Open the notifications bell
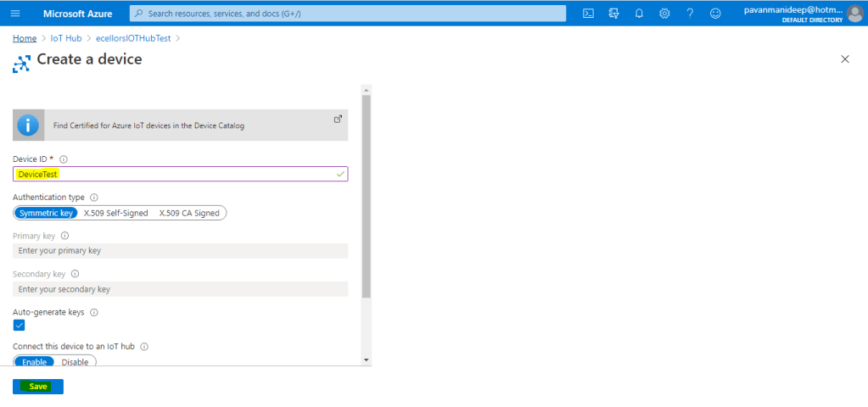The width and height of the screenshot is (868, 407). coord(639,14)
